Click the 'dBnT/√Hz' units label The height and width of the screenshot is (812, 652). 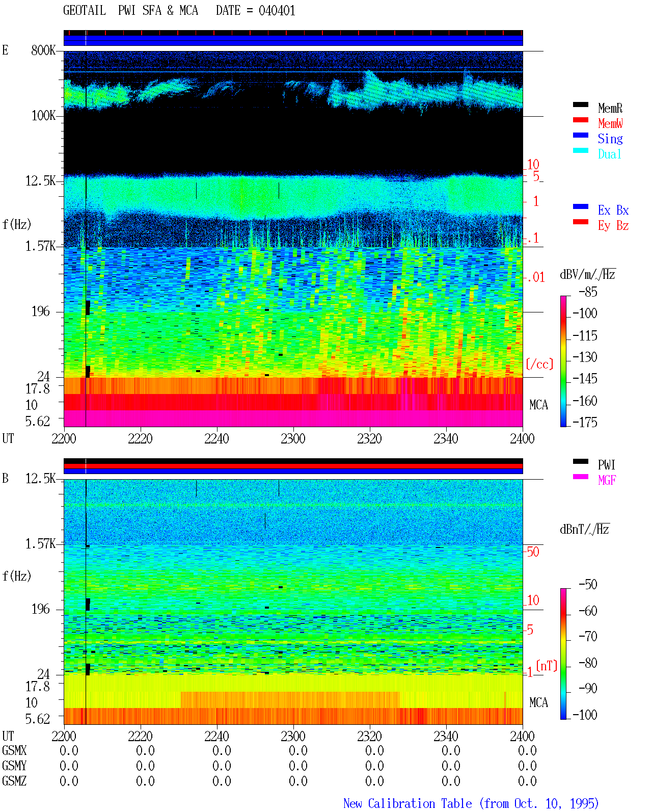coord(585,529)
